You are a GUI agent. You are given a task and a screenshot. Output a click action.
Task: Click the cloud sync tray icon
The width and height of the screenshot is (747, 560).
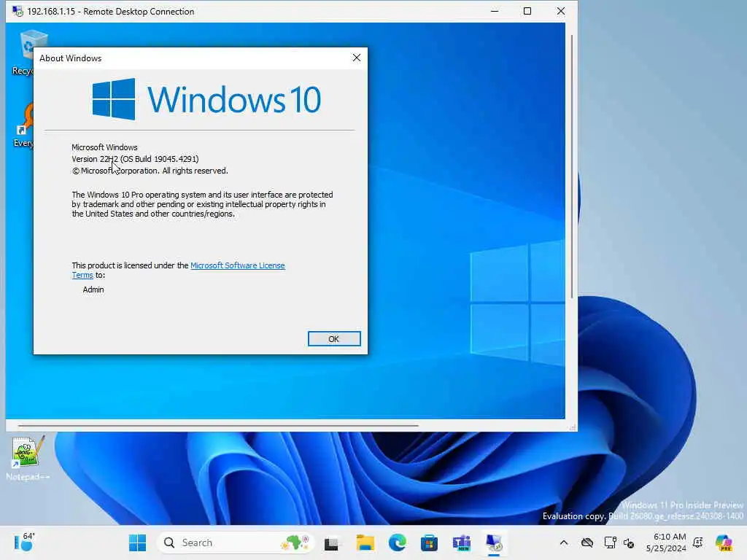[x=587, y=542]
